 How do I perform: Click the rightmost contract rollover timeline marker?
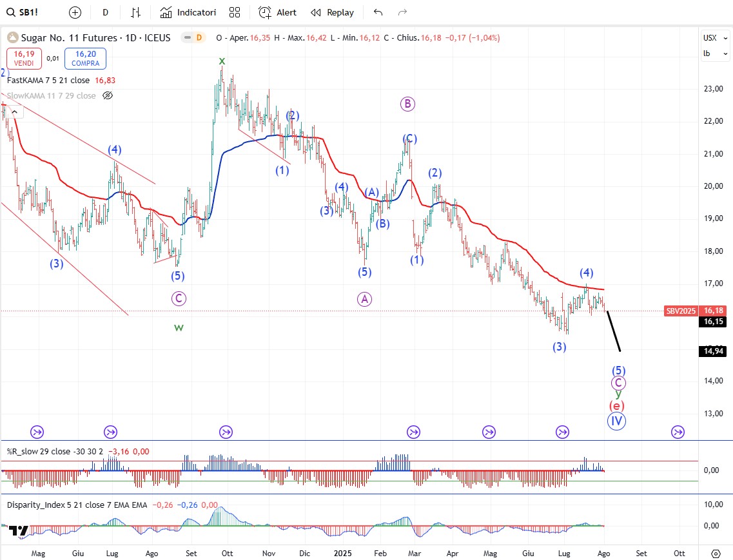678,432
